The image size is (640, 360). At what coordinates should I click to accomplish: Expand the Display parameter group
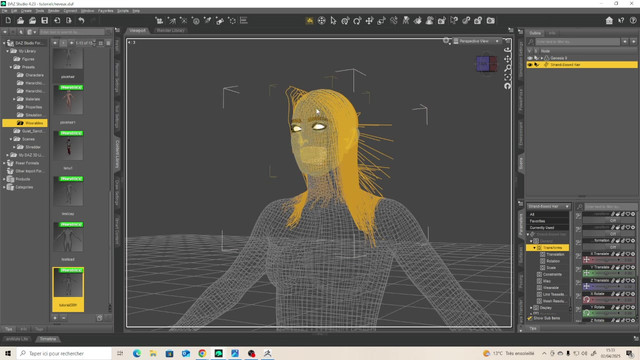[531, 308]
